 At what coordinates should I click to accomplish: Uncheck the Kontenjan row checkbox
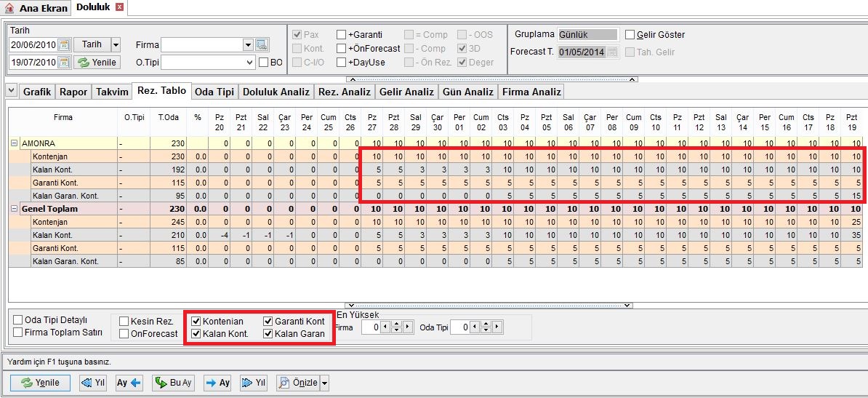tap(196, 321)
